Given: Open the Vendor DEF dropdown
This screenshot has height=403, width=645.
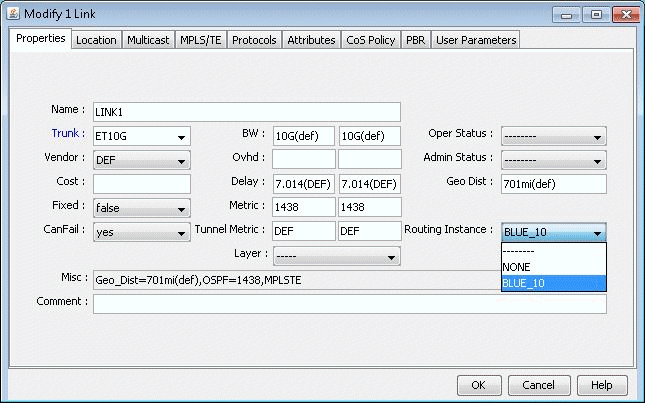Looking at the screenshot, I should click(x=142, y=160).
